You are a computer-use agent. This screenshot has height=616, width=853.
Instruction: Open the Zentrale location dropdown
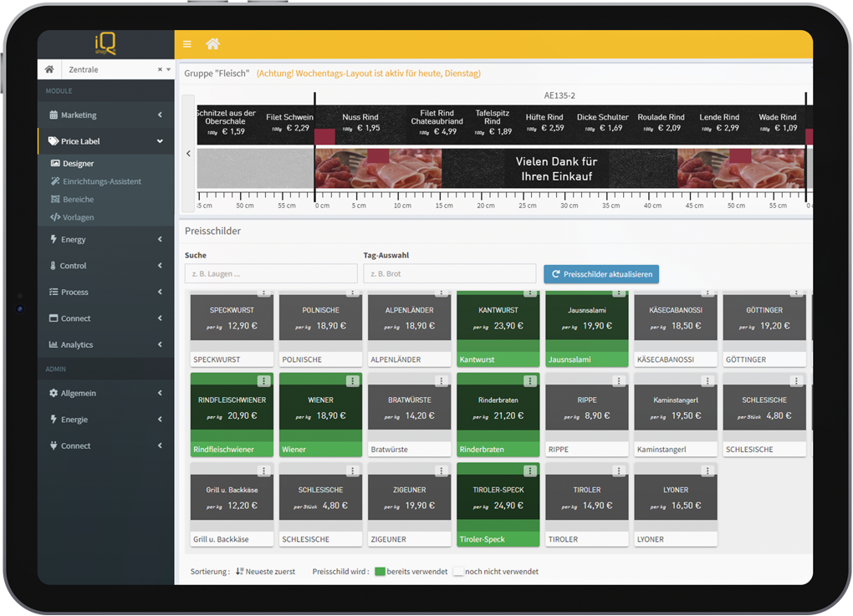[x=168, y=69]
